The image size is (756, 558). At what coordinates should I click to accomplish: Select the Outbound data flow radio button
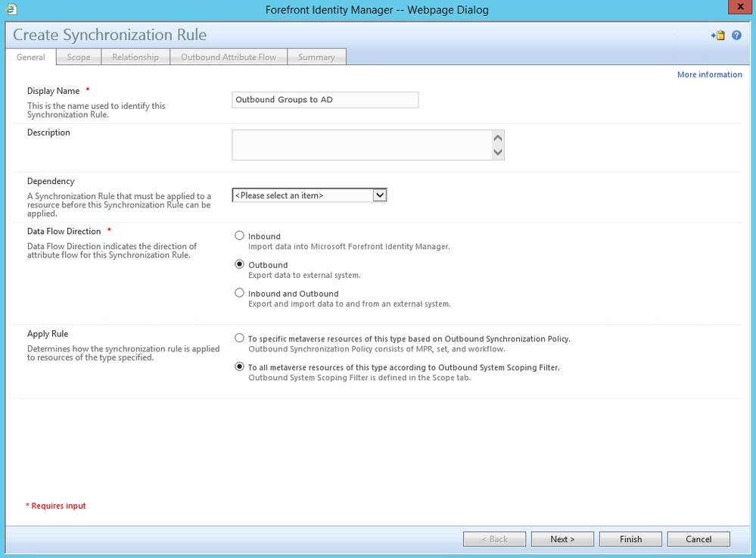[x=239, y=264]
